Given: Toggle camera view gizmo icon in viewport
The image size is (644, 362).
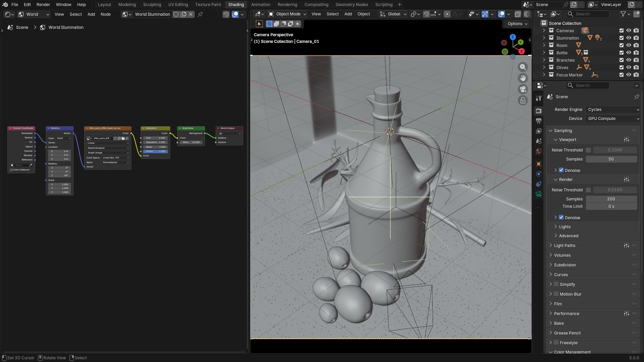Looking at the screenshot, I should (x=523, y=89).
